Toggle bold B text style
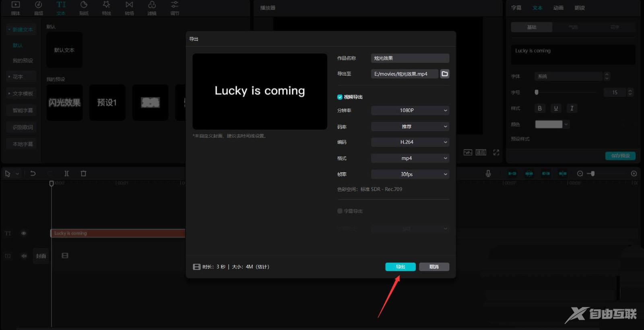This screenshot has height=330, width=644. [540, 108]
